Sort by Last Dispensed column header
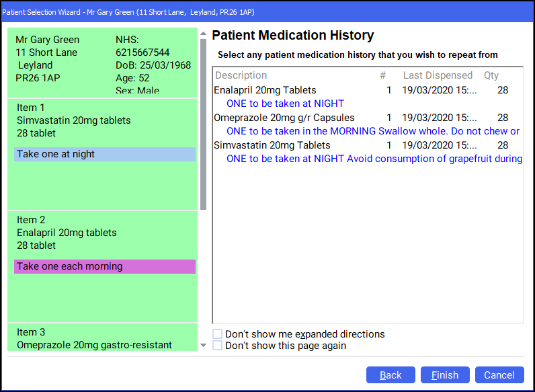 coord(438,75)
